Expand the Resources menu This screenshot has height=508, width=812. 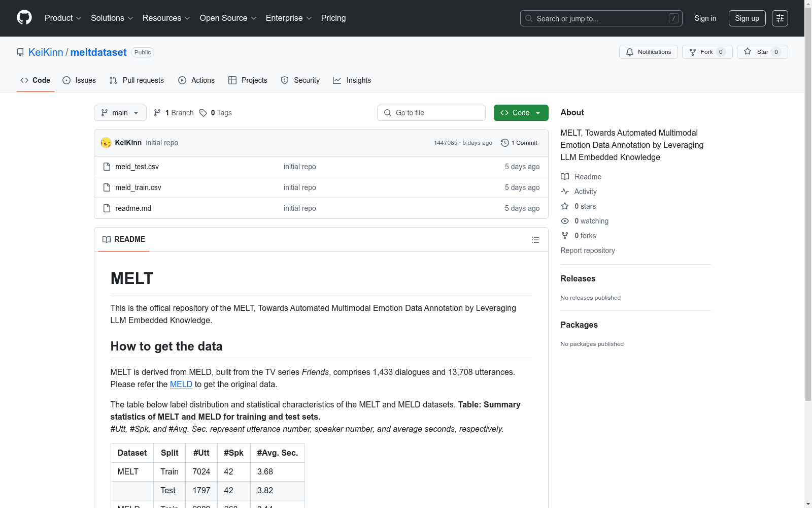[166, 18]
